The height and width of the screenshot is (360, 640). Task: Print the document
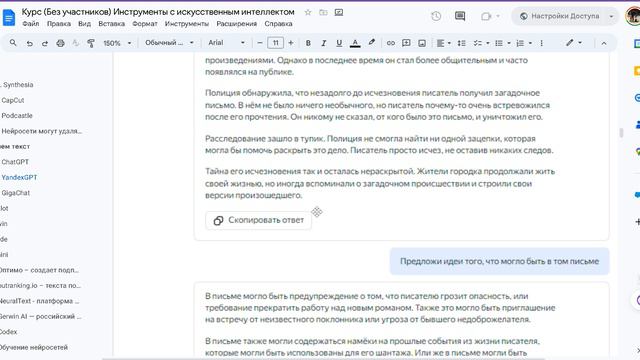(x=60, y=43)
